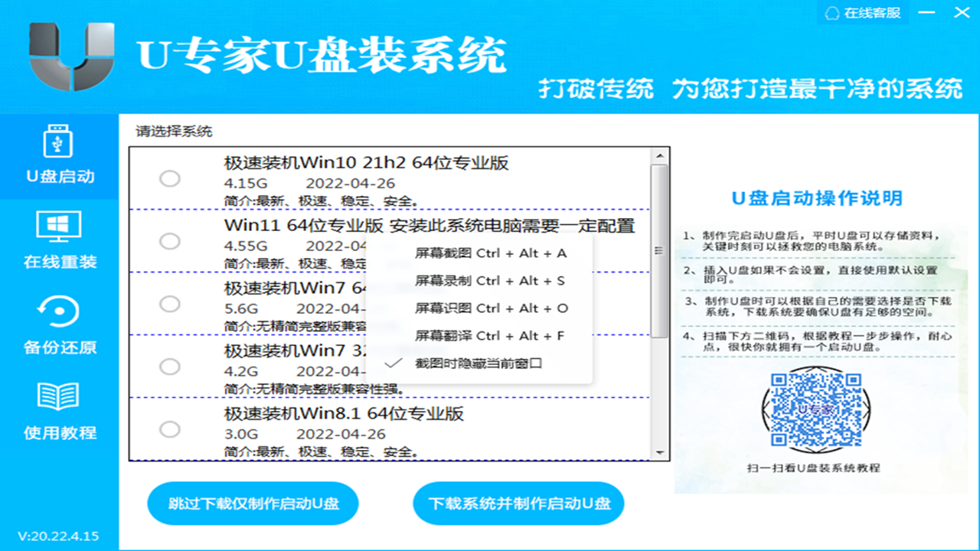Image resolution: width=980 pixels, height=551 pixels.
Task: Click the 备份还原 circular arrow icon
Action: (x=59, y=310)
